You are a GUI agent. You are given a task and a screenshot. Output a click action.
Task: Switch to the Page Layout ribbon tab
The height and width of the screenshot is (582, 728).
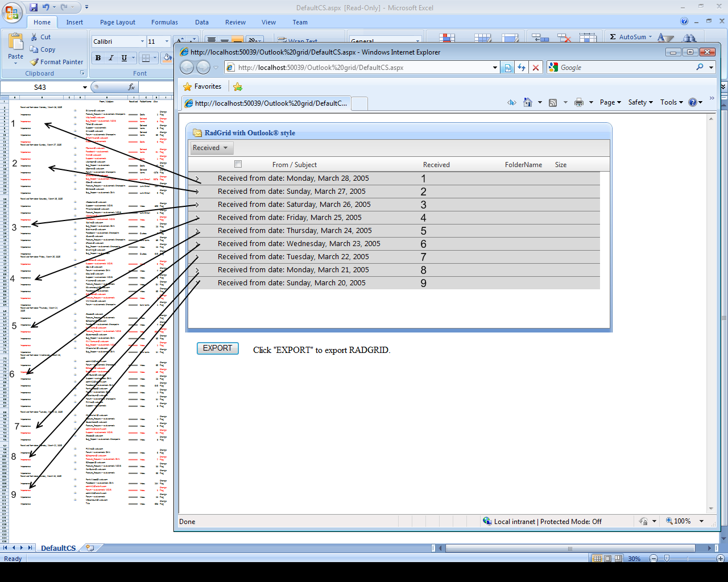(x=118, y=22)
